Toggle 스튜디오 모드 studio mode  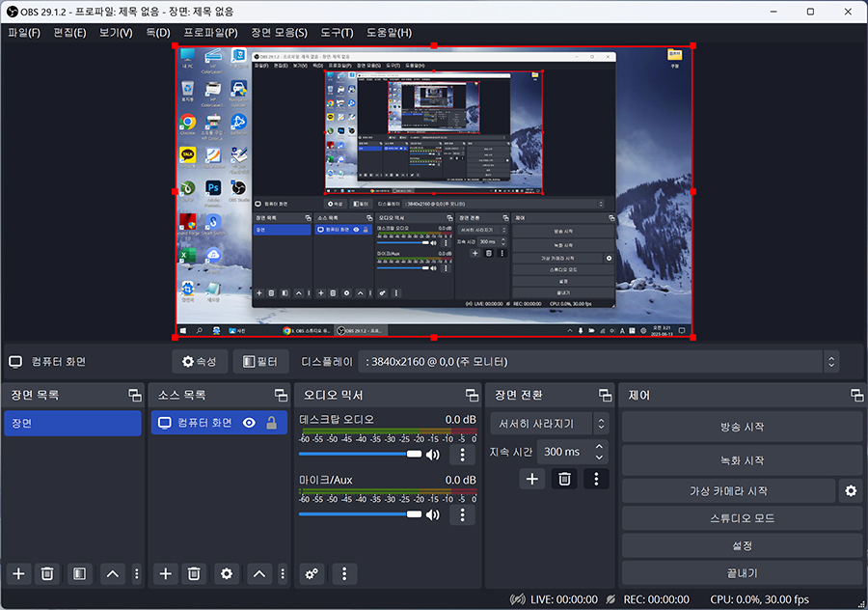[742, 518]
